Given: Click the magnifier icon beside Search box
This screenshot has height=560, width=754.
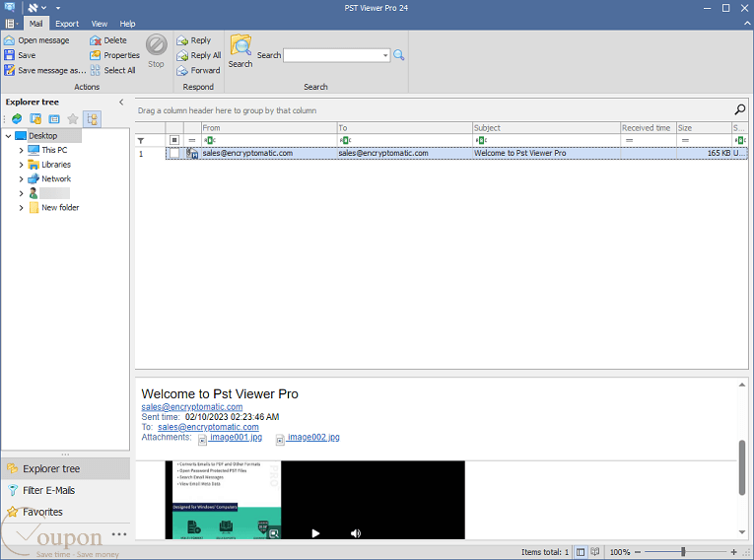Looking at the screenshot, I should coord(398,55).
